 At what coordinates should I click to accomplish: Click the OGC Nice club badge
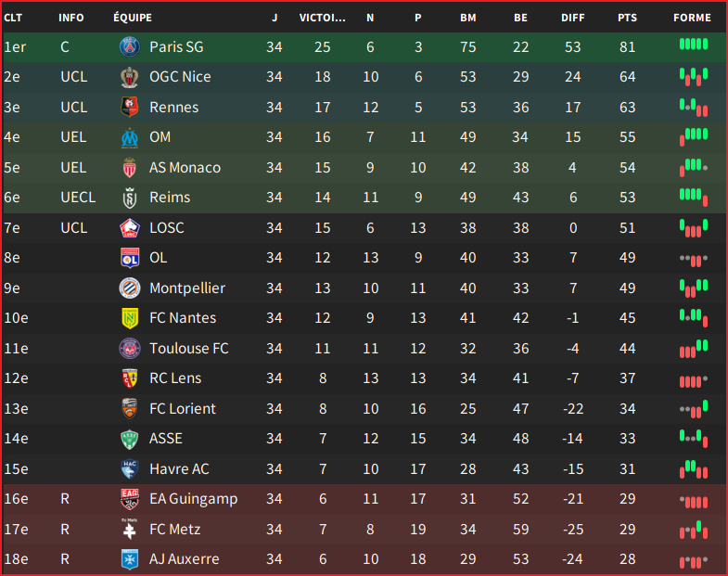(130, 77)
